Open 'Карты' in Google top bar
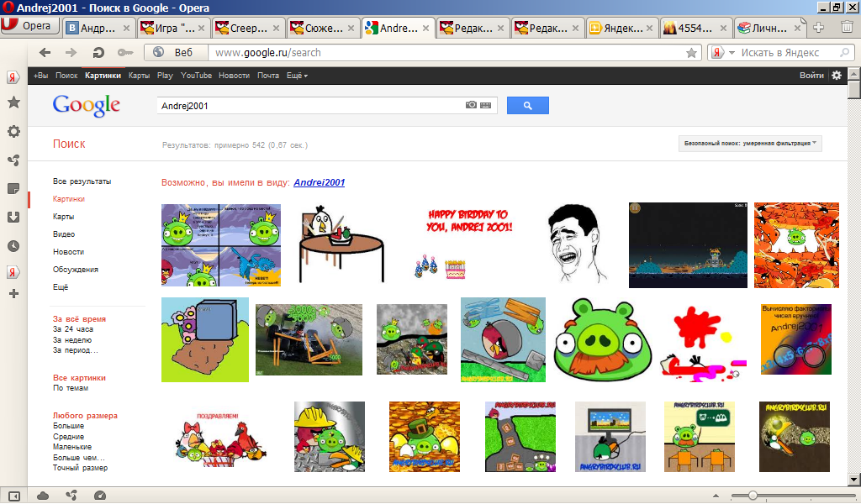 (x=139, y=76)
